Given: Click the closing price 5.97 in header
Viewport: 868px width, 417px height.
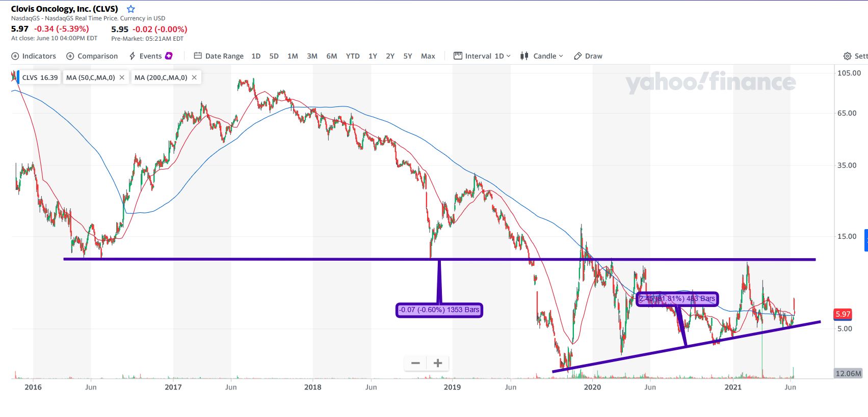Looking at the screenshot, I should (20, 29).
